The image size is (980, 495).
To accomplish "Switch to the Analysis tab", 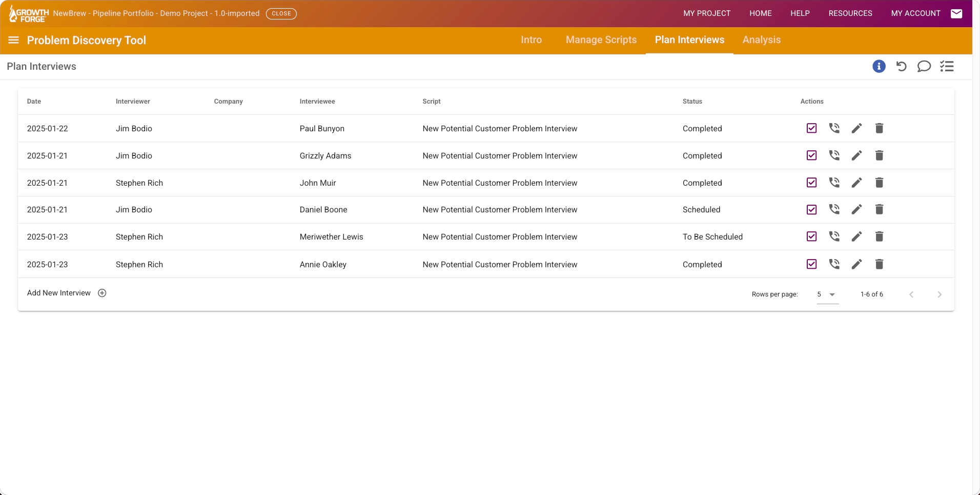I will [x=762, y=40].
